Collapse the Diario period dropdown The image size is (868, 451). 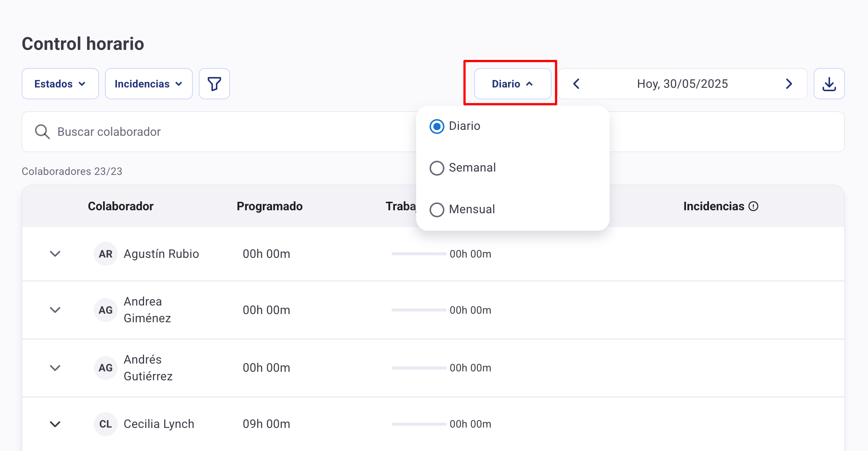click(512, 84)
